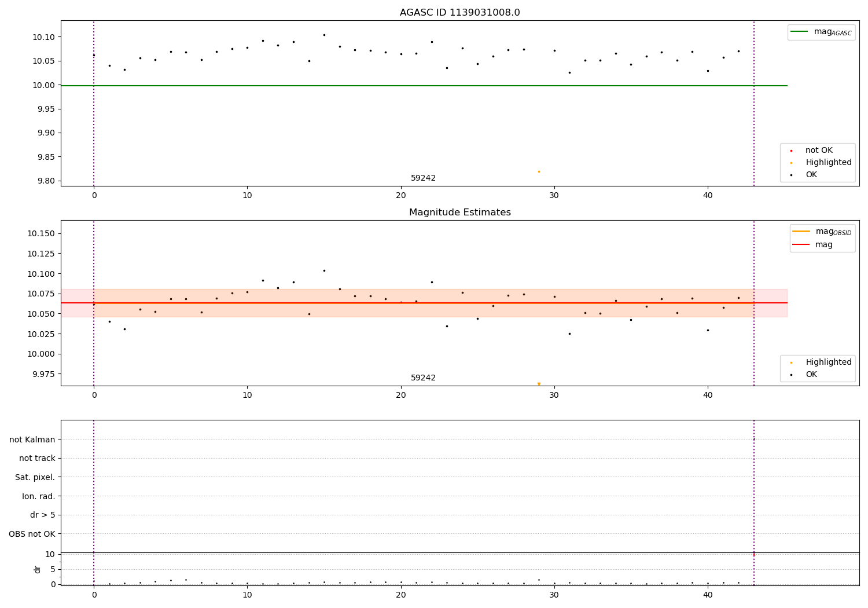Click the "10.050" y-axis tick label
This screenshot has height=608, width=868.
[x=41, y=314]
